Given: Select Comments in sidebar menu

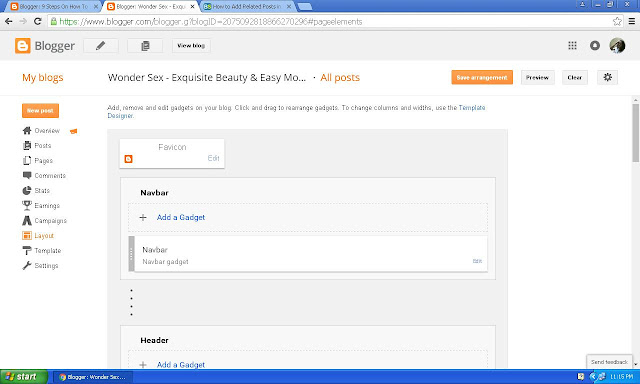Looking at the screenshot, I should 50,175.
